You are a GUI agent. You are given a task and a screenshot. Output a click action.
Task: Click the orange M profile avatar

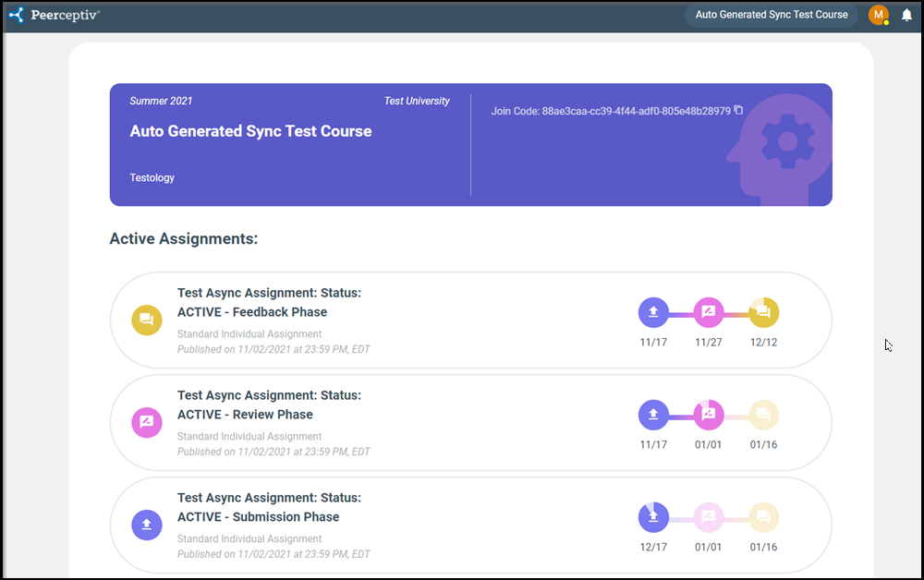[879, 15]
